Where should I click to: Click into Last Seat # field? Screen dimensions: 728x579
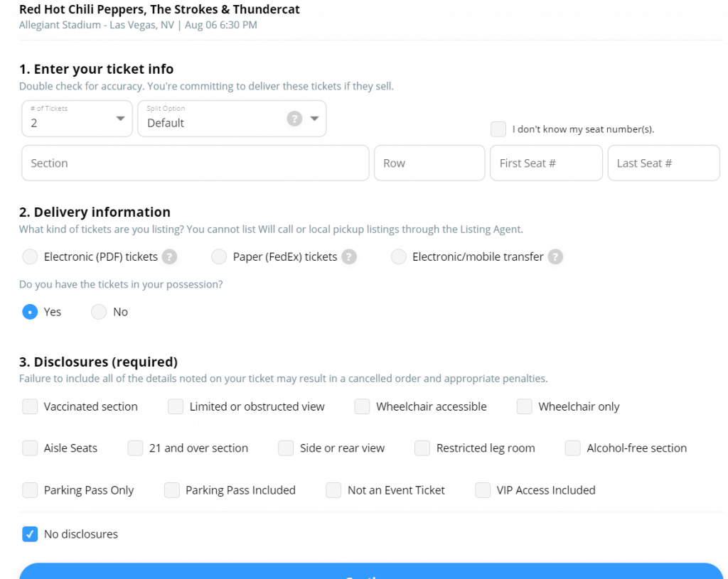pos(663,163)
